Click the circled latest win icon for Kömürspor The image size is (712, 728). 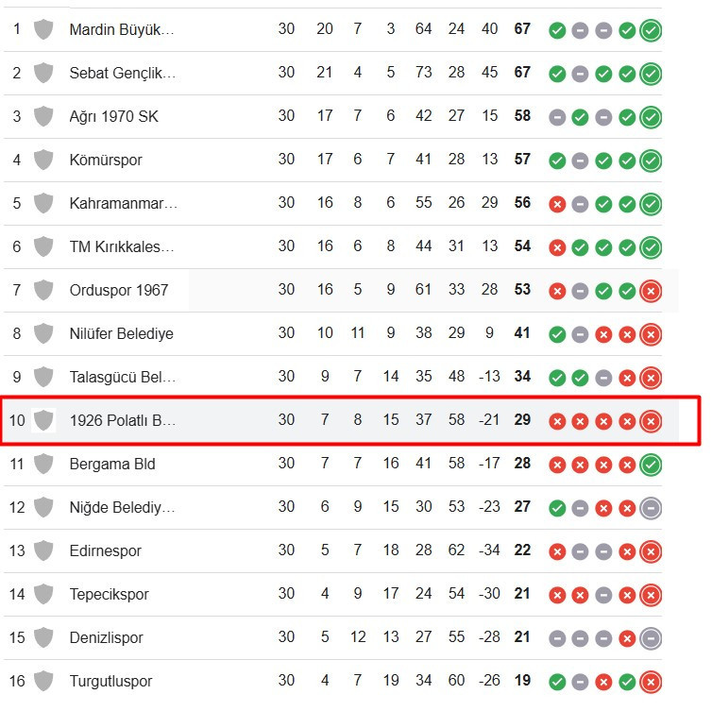(x=651, y=161)
